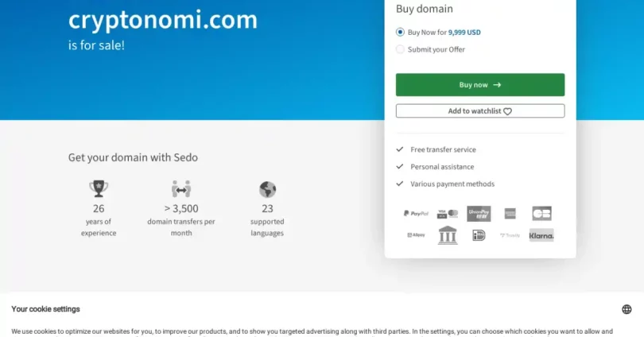Open the language globe in cookie settings
The height and width of the screenshot is (337, 644).
pyautogui.click(x=627, y=309)
